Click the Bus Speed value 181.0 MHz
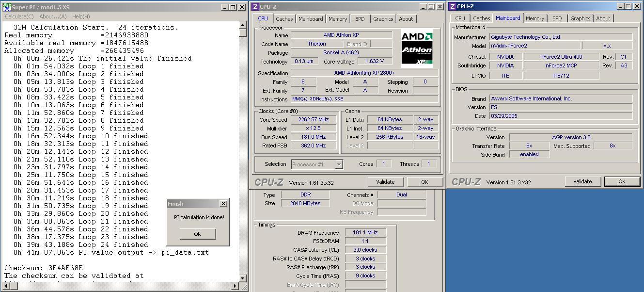The width and height of the screenshot is (644, 292). [314, 137]
